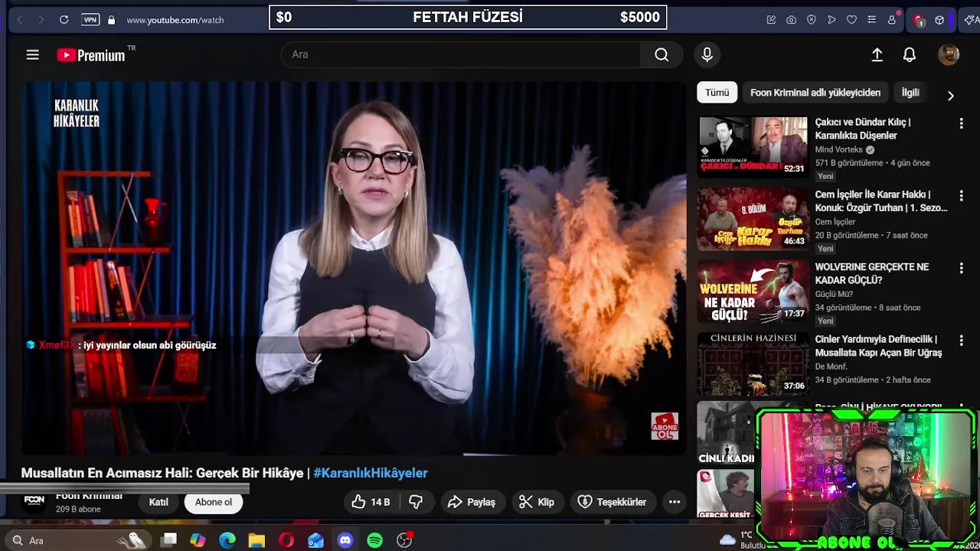
Task: Open the weather widget on taskbar
Action: point(739,540)
